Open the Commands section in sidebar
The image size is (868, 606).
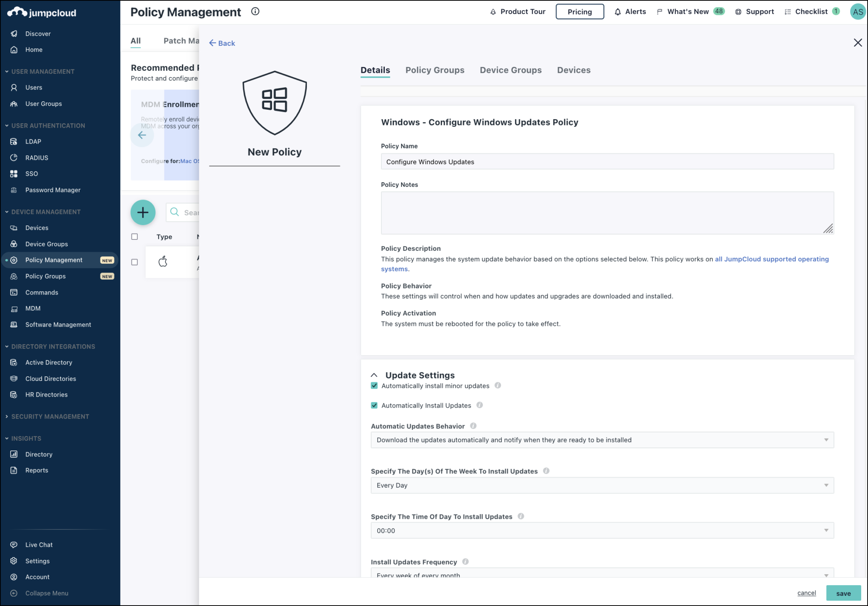(42, 292)
